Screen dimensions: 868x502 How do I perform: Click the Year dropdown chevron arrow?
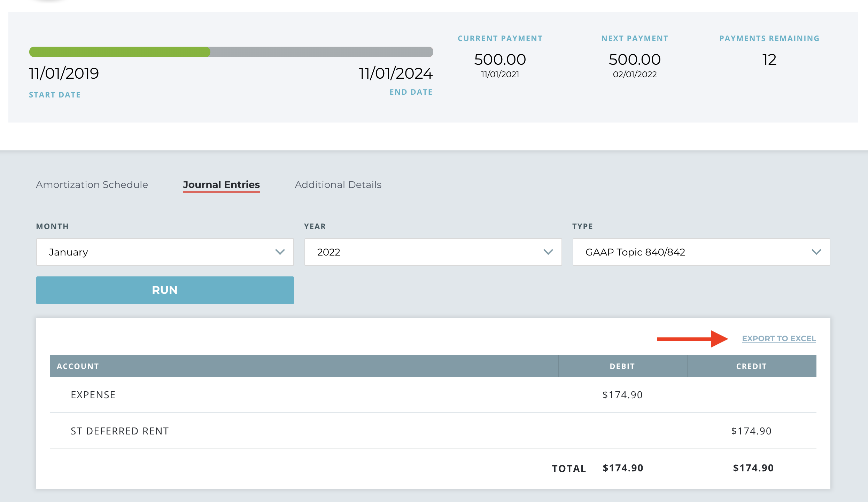548,252
